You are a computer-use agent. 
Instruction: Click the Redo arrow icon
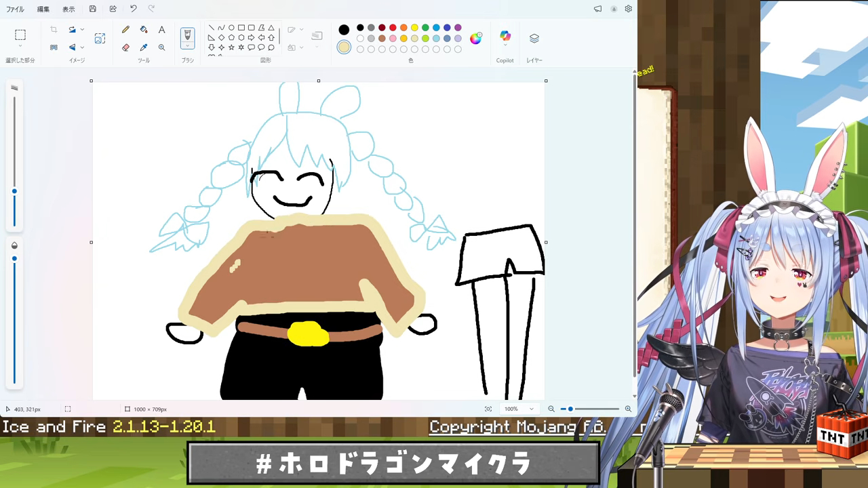(x=151, y=9)
